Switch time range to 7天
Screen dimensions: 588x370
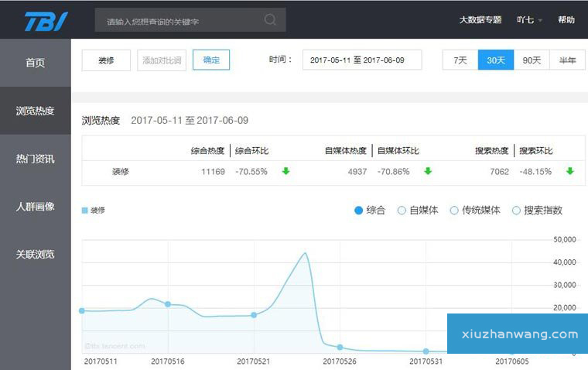click(460, 60)
